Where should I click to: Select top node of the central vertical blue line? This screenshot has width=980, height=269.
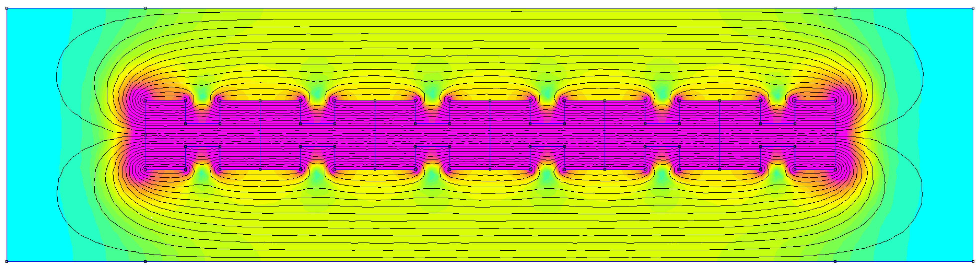click(x=490, y=101)
